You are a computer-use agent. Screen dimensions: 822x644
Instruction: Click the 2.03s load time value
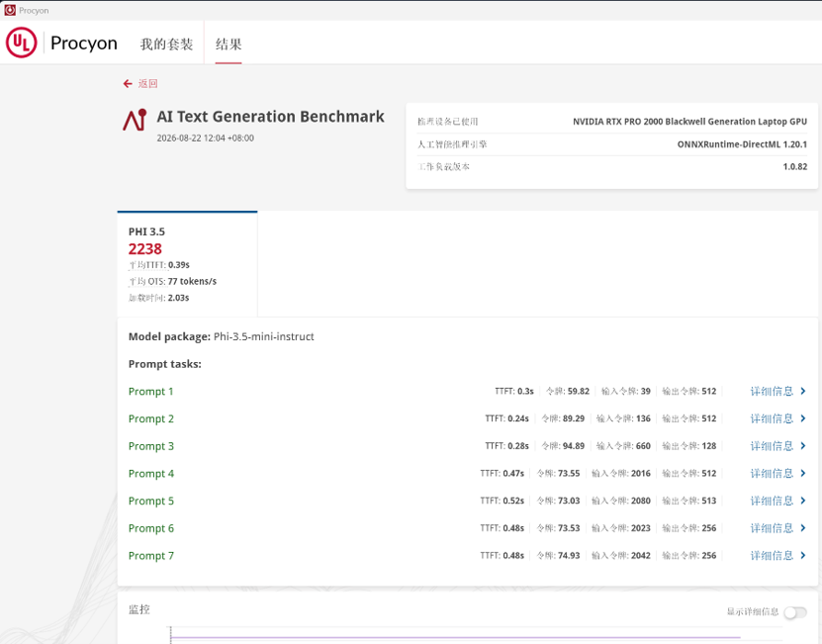point(178,298)
